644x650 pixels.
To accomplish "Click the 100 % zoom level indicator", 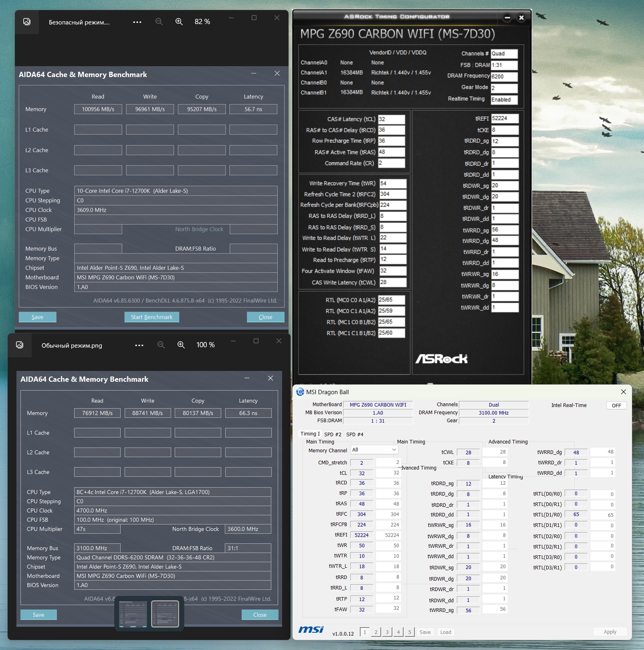I will tap(206, 345).
